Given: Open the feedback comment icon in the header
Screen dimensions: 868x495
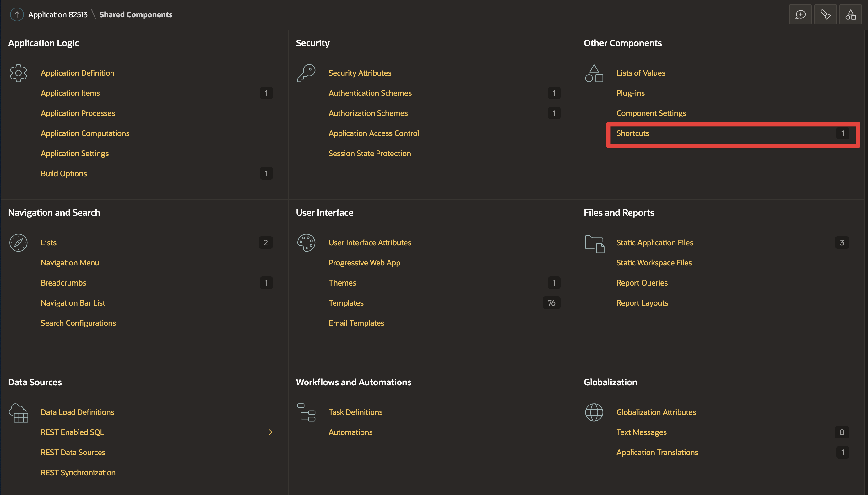Looking at the screenshot, I should (800, 15).
